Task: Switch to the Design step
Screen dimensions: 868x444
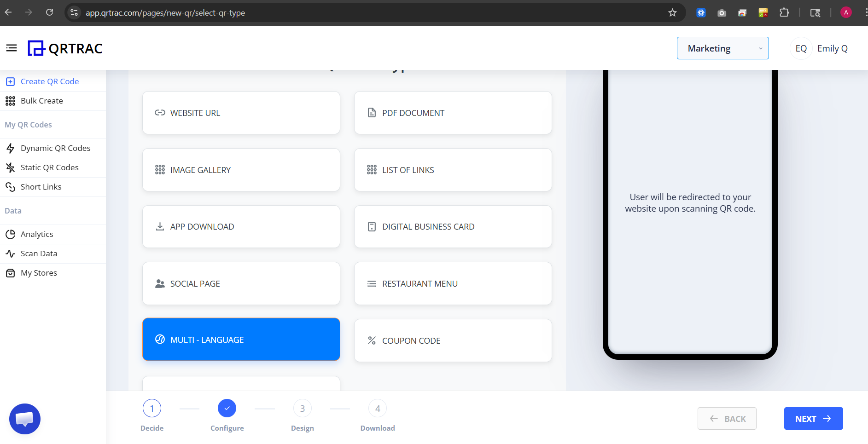Action: [x=302, y=408]
